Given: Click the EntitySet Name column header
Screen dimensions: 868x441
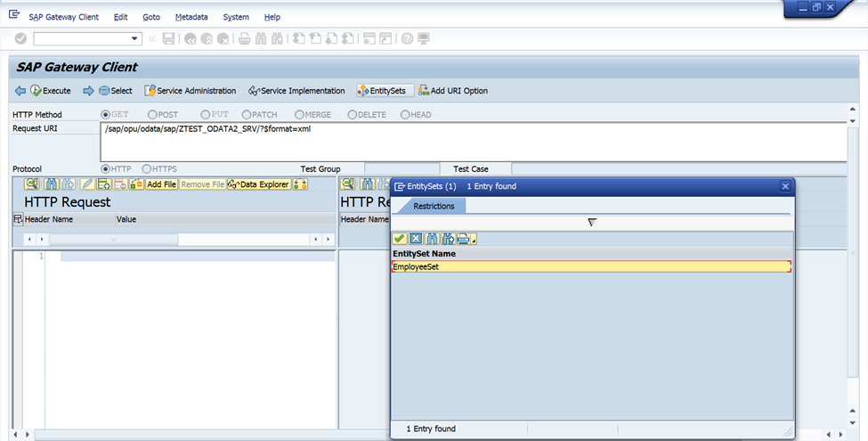Looking at the screenshot, I should (591, 254).
